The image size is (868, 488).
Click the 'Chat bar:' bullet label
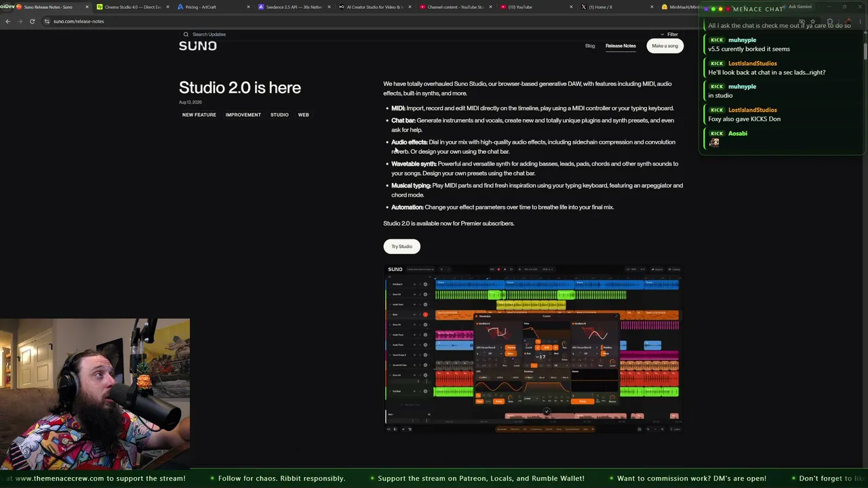pyautogui.click(x=403, y=121)
